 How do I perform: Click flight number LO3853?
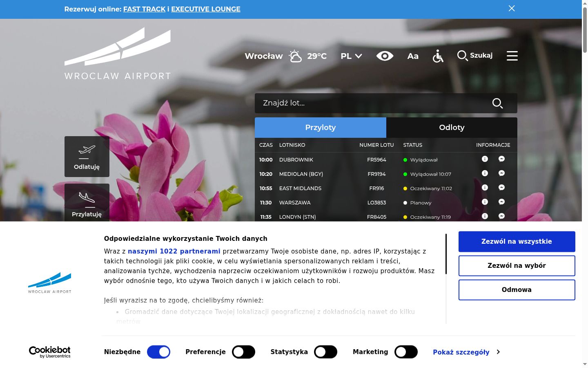tap(376, 203)
